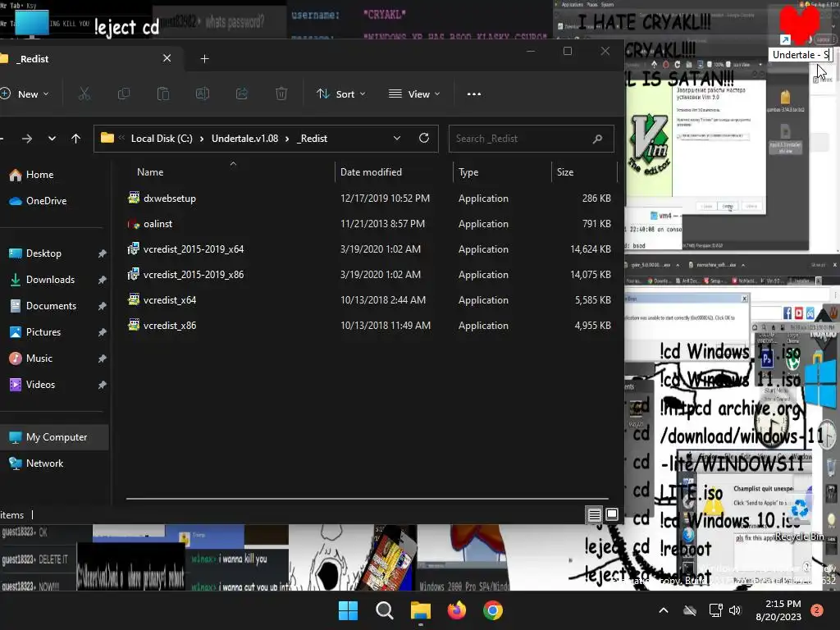840x630 pixels.
Task: Close the _Redist tab
Action: (x=167, y=58)
